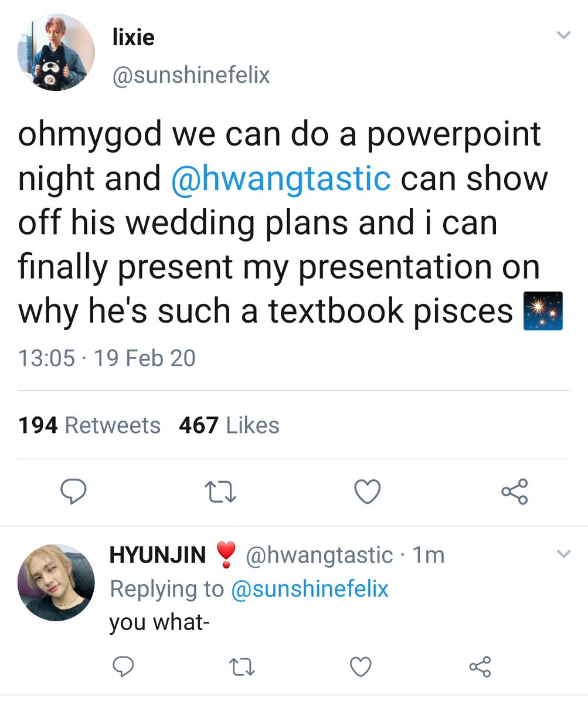Open the @sunshinefelix link in 'Replying to'
The image size is (588, 704).
point(310,588)
